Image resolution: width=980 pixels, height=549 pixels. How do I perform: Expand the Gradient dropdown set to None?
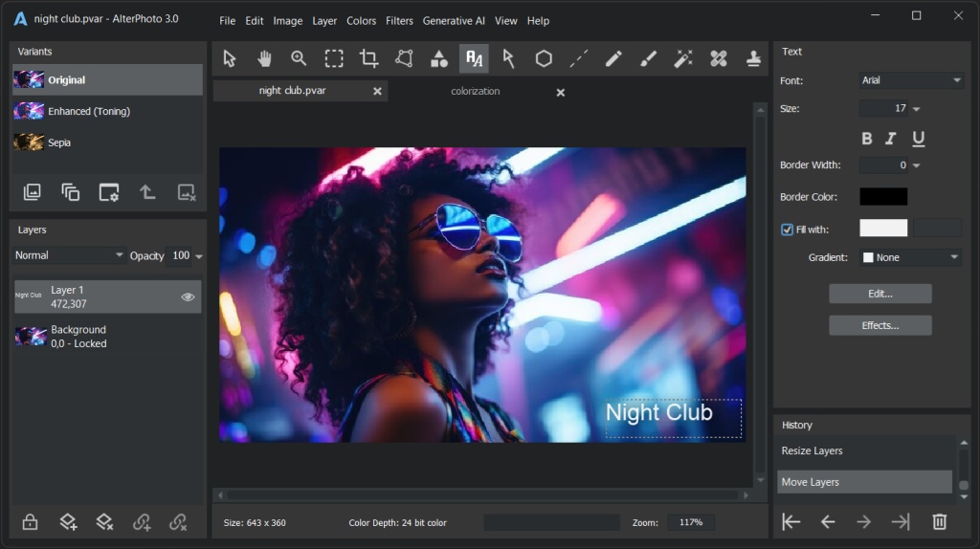tap(910, 257)
